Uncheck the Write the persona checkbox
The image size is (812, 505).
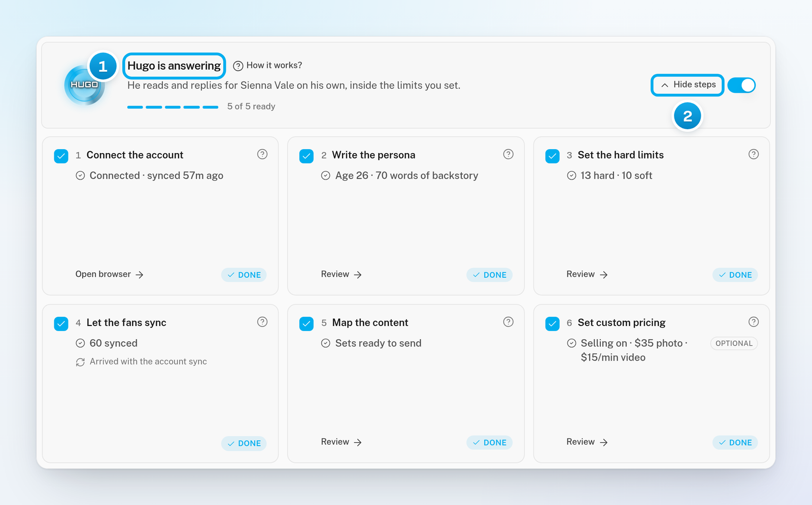click(x=307, y=156)
